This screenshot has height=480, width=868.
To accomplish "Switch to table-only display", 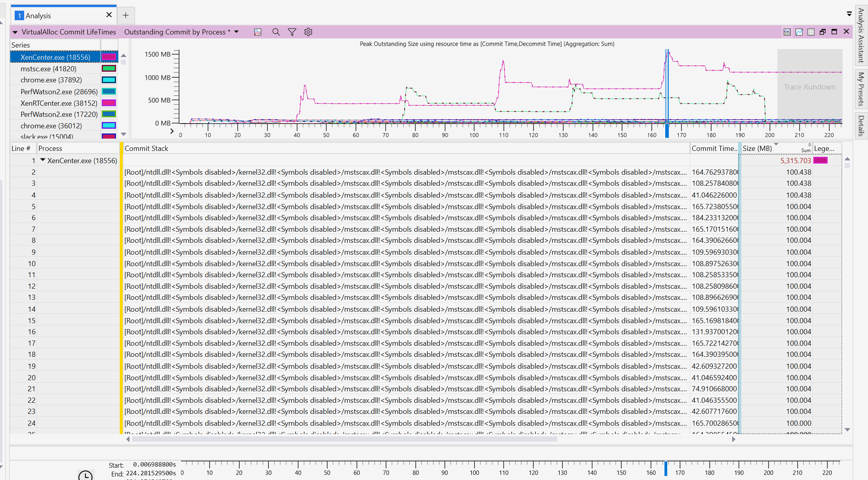I will [x=811, y=32].
